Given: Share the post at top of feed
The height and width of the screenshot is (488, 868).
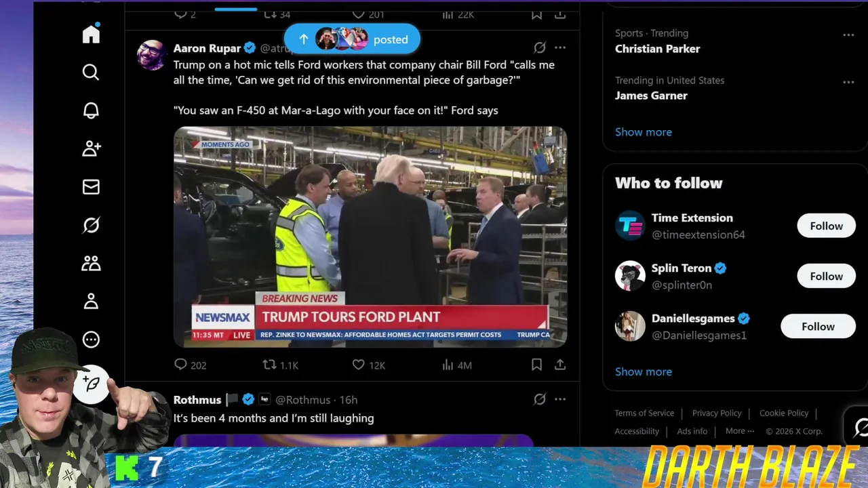Looking at the screenshot, I should 560,14.
